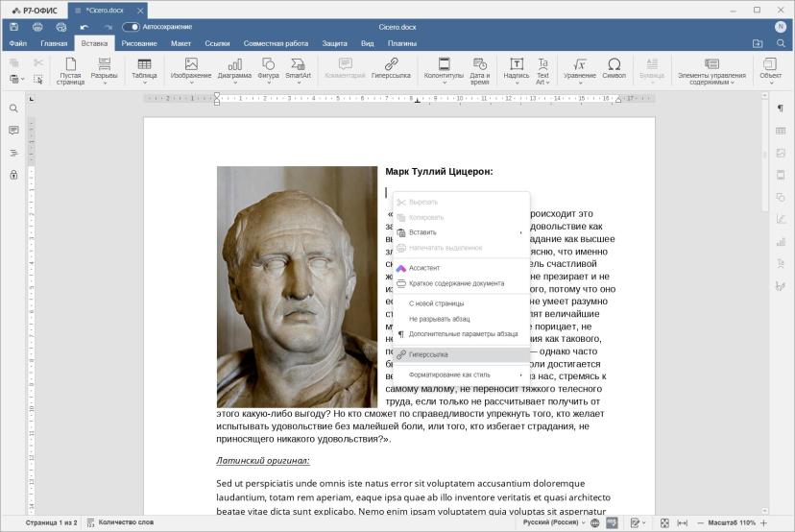Switch to the Плагины tab
Viewport: 795px width, 532px height.
click(x=402, y=43)
